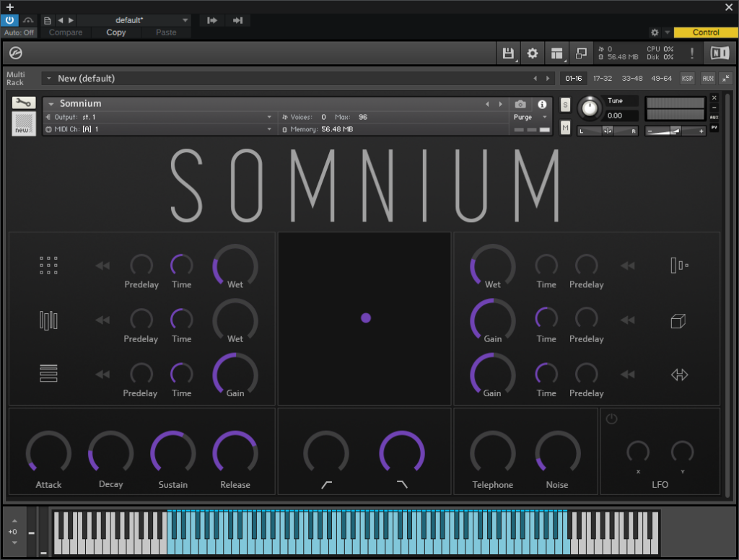Image resolution: width=739 pixels, height=560 pixels.
Task: Click the low-pass filter knob
Action: click(402, 452)
